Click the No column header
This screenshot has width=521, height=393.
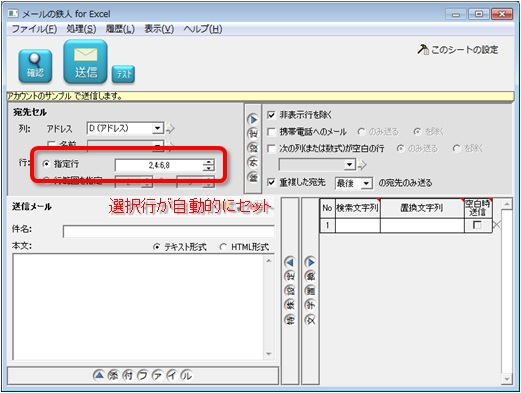[x=327, y=208]
